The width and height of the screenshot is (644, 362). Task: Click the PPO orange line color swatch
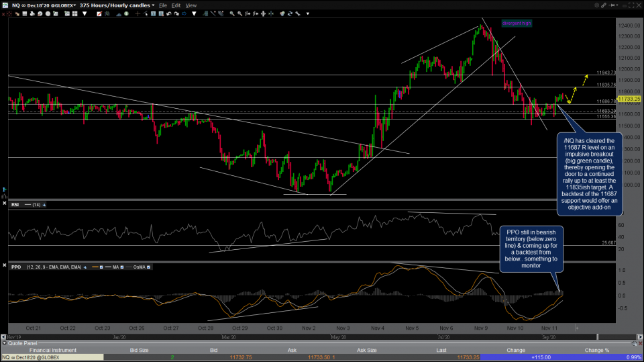point(95,267)
